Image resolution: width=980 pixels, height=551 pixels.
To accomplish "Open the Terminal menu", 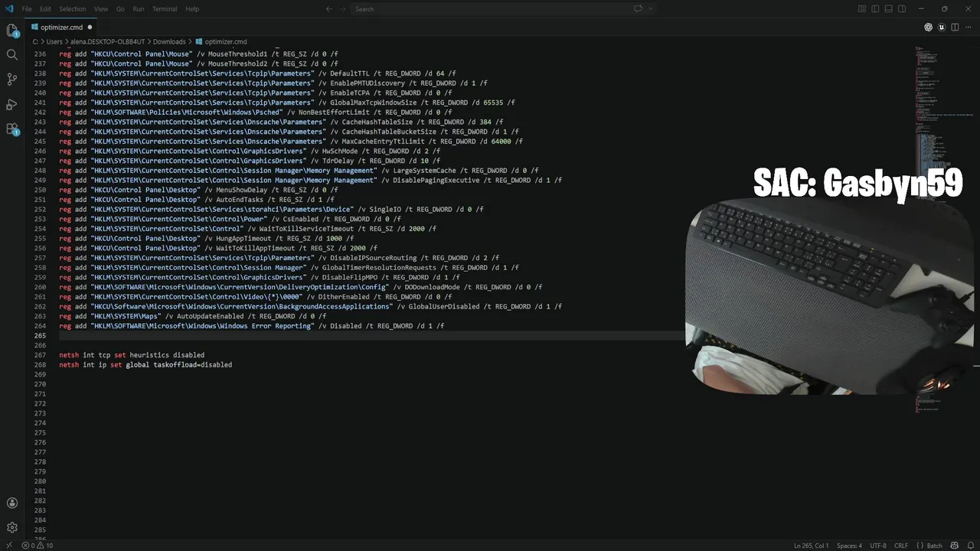I will pyautogui.click(x=165, y=8).
